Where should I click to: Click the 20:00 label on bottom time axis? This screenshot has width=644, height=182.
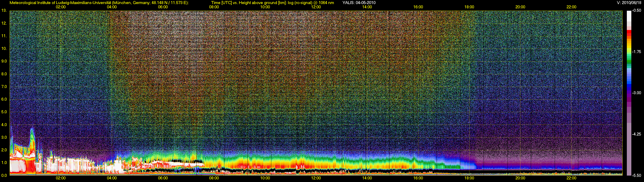pyautogui.click(x=520, y=178)
